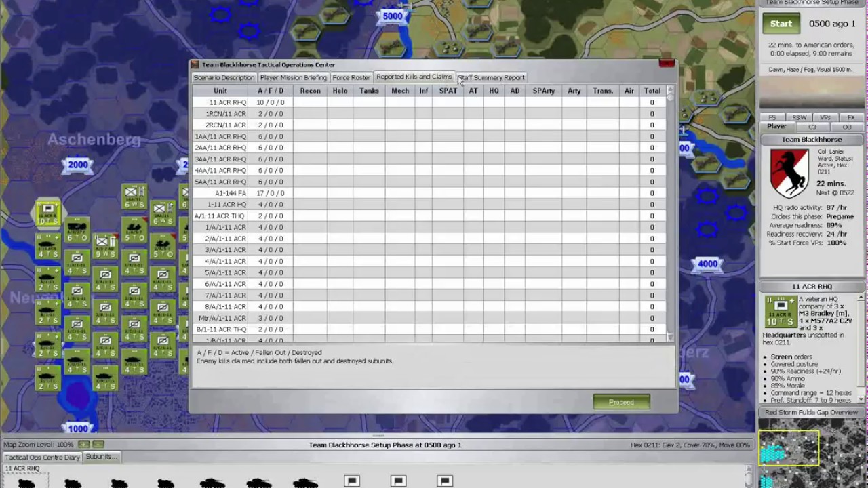Select the C3 tab in side panel
The height and width of the screenshot is (488, 868).
click(x=812, y=127)
